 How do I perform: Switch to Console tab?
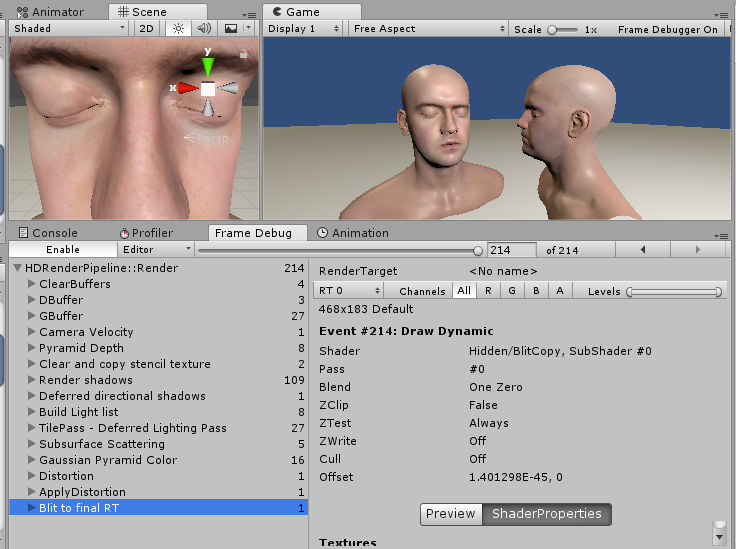click(x=47, y=233)
